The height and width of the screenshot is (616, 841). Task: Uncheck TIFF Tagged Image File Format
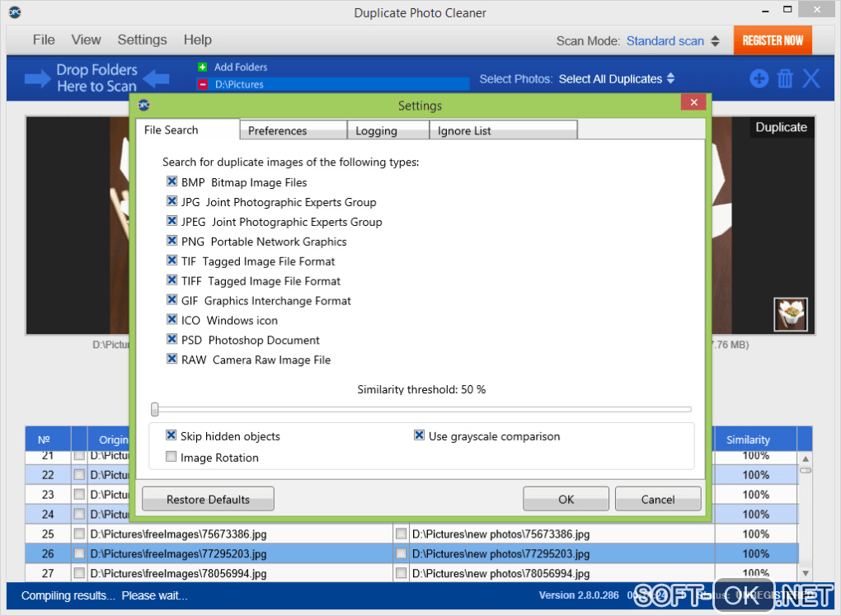(x=171, y=280)
